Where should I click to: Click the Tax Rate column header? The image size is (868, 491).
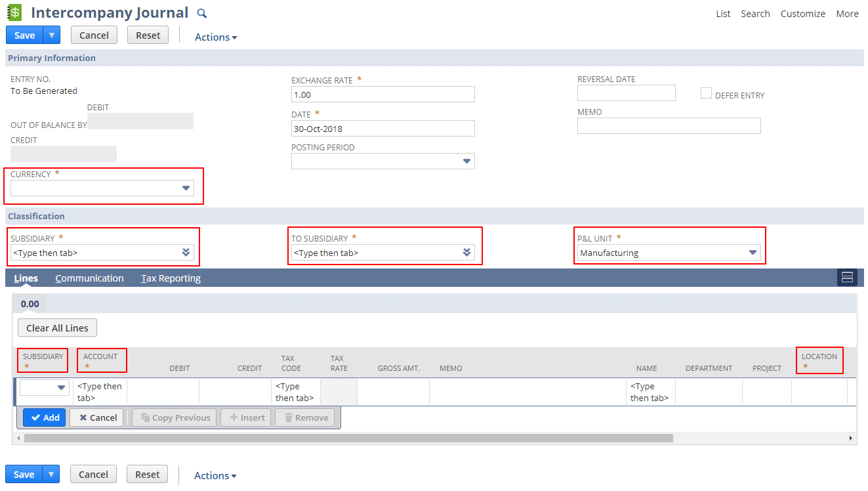[339, 363]
